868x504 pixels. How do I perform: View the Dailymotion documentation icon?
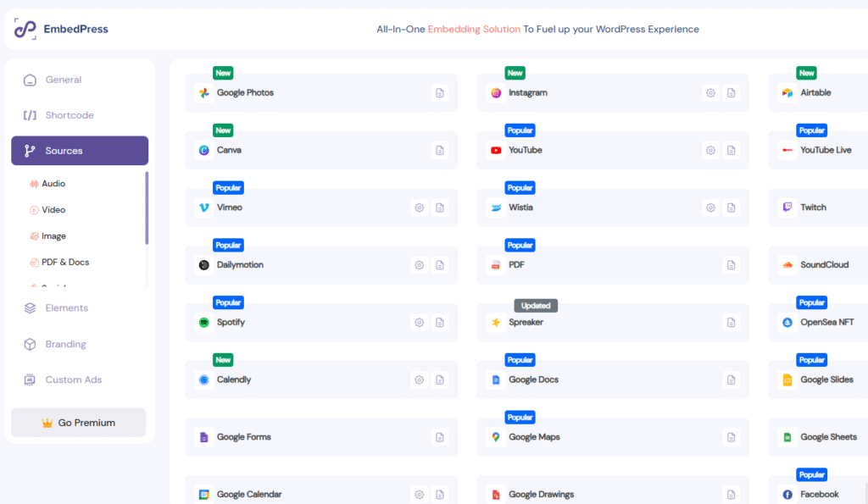(440, 265)
